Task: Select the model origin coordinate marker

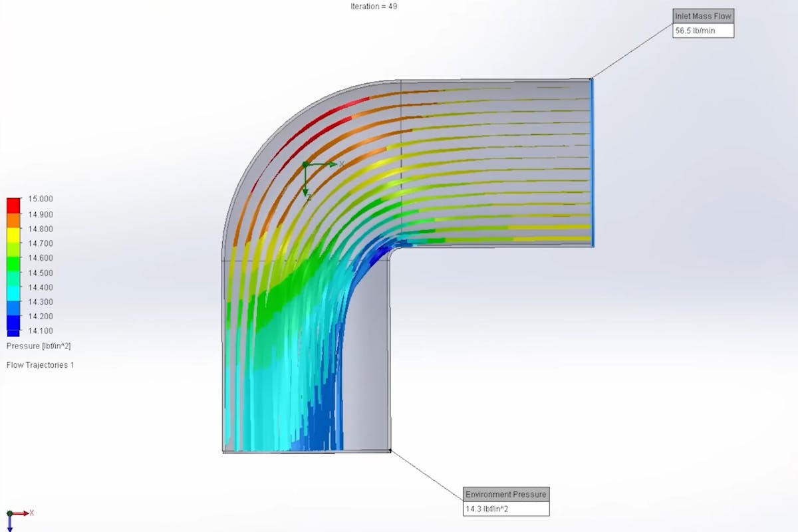Action: click(305, 164)
